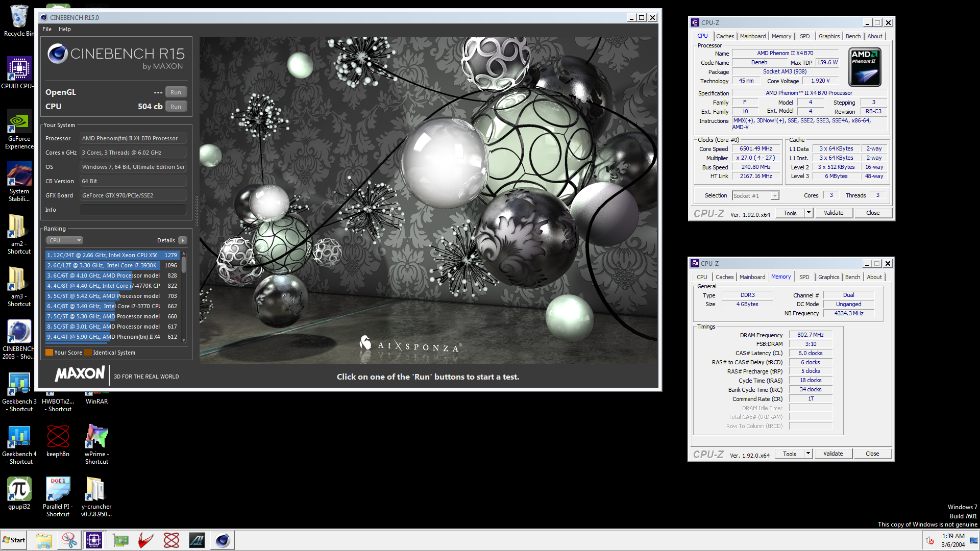
Task: Expand the ranking Details arrow
Action: pyautogui.click(x=182, y=240)
